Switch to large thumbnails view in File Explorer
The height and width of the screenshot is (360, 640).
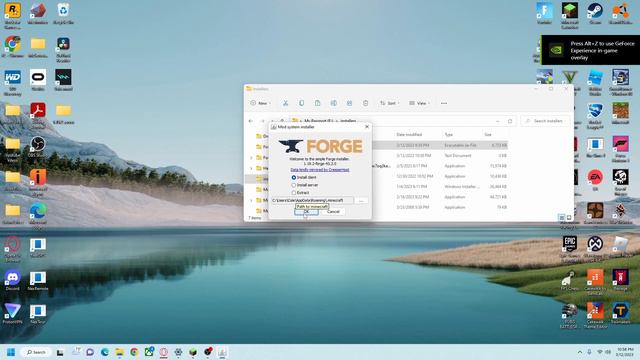[569, 218]
